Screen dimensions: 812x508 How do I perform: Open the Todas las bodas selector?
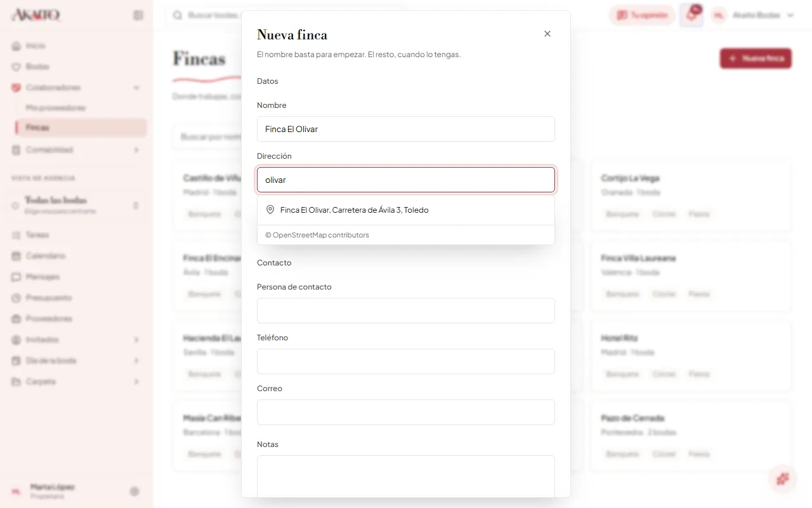pos(76,205)
